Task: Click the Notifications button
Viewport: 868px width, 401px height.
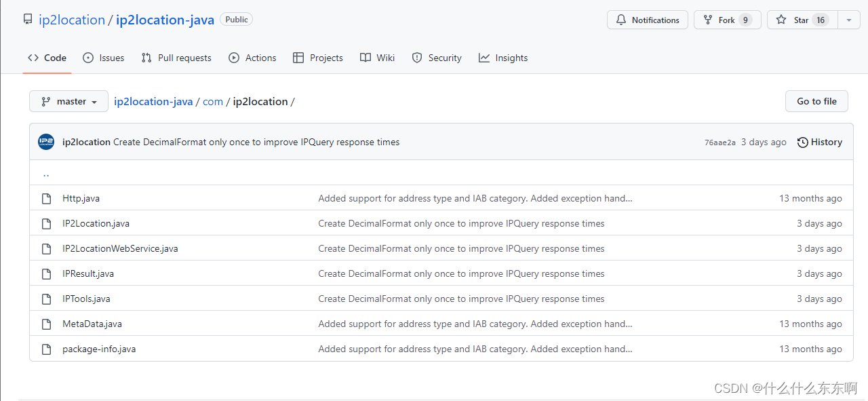Action: click(x=648, y=20)
